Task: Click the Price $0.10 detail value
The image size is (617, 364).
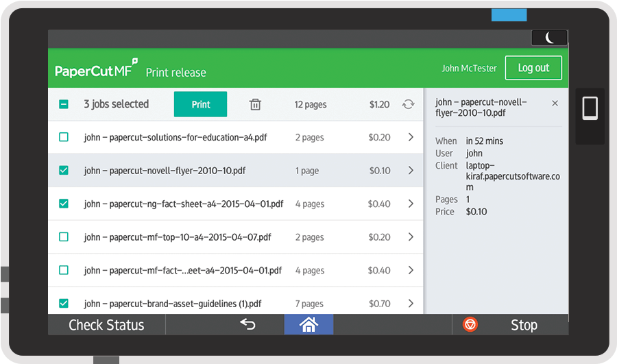Action: coord(476,212)
